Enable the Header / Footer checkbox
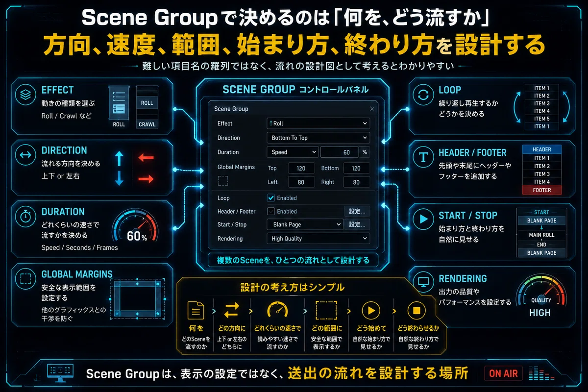 [x=270, y=211]
